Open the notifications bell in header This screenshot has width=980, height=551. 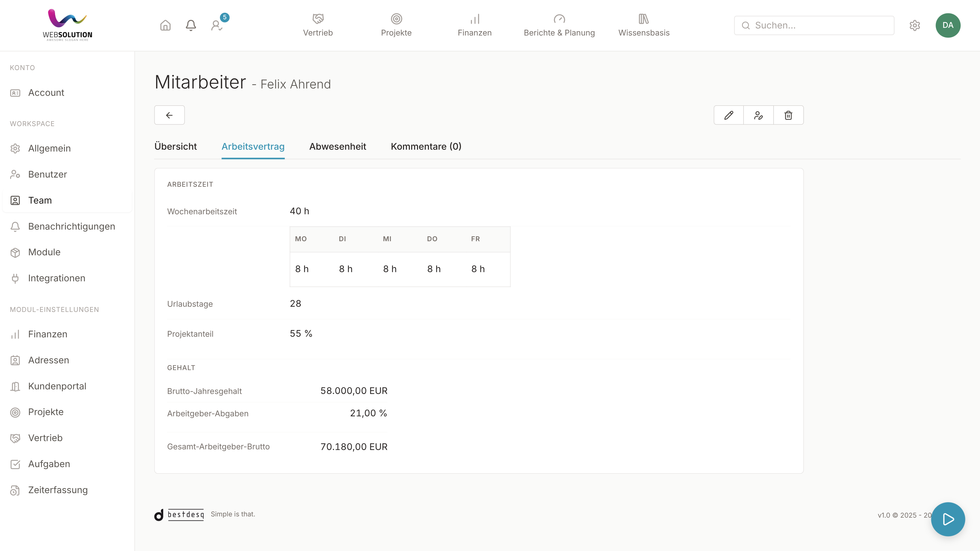pyautogui.click(x=190, y=25)
